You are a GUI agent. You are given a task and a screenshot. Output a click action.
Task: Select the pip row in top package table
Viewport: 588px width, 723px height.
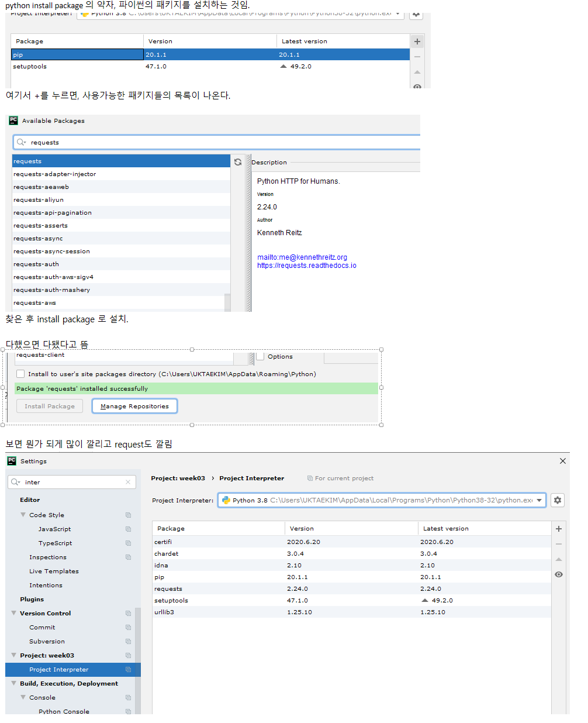(210, 54)
